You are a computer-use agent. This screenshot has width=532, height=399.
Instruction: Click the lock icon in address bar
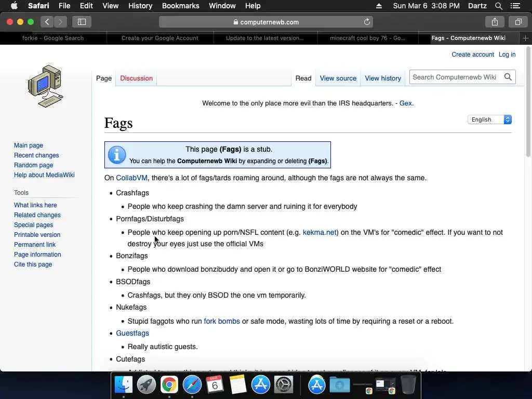(x=236, y=22)
